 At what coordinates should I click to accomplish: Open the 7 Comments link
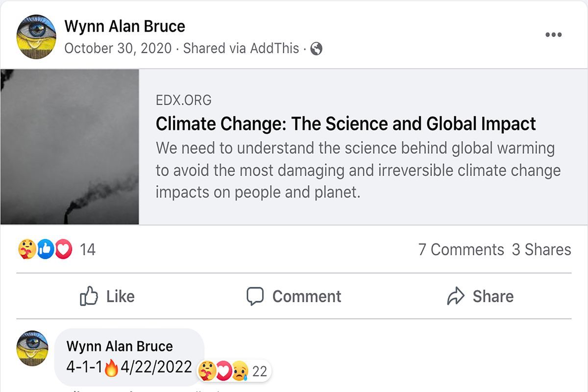(461, 250)
